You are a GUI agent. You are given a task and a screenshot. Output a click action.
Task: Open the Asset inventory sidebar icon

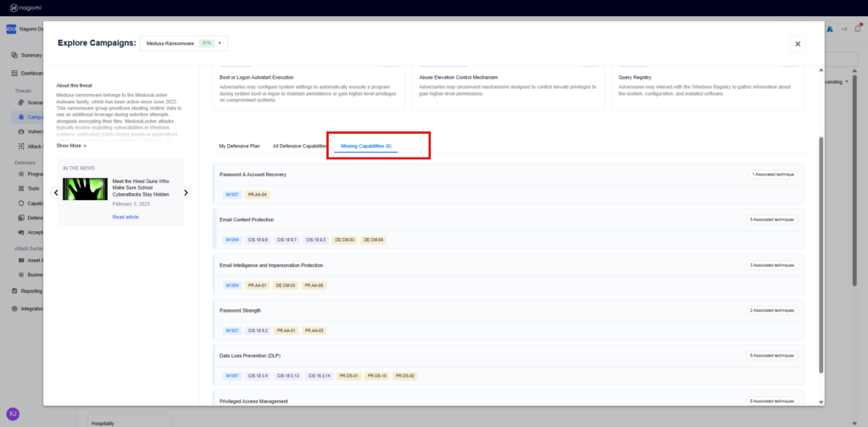(x=21, y=260)
